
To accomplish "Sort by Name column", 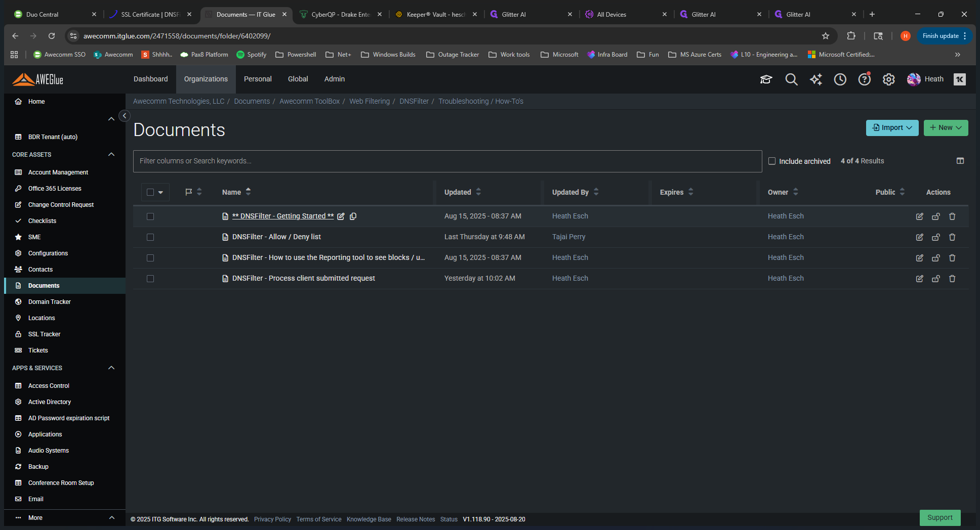I will coord(236,192).
